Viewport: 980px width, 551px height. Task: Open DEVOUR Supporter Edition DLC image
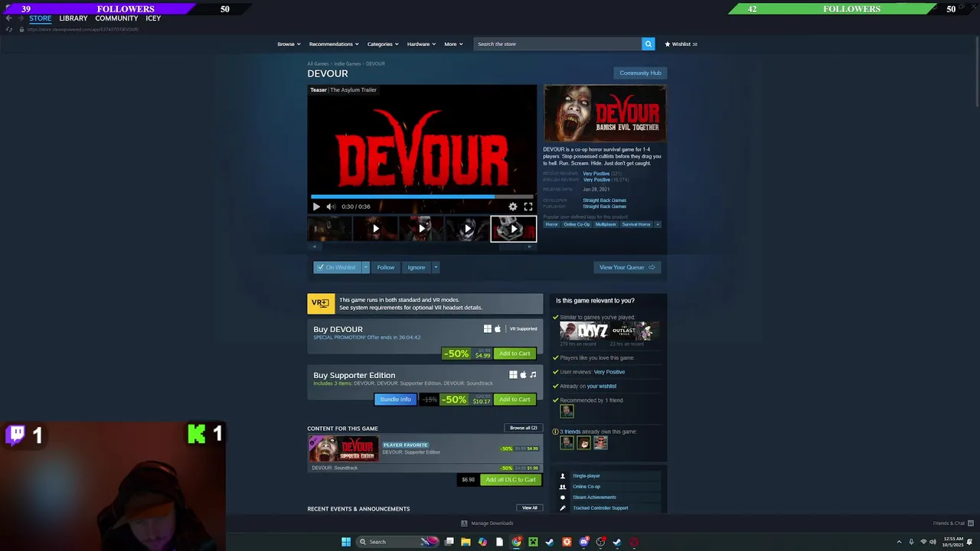coord(344,448)
